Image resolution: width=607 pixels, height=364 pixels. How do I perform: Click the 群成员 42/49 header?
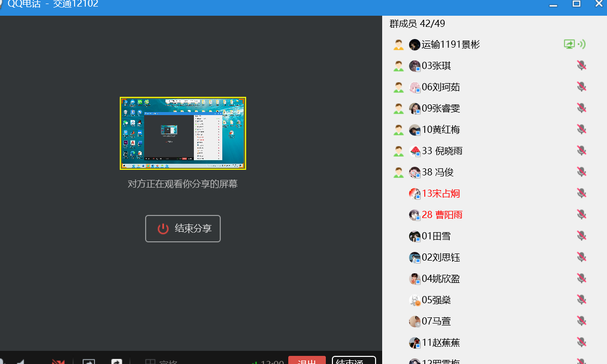tap(417, 23)
